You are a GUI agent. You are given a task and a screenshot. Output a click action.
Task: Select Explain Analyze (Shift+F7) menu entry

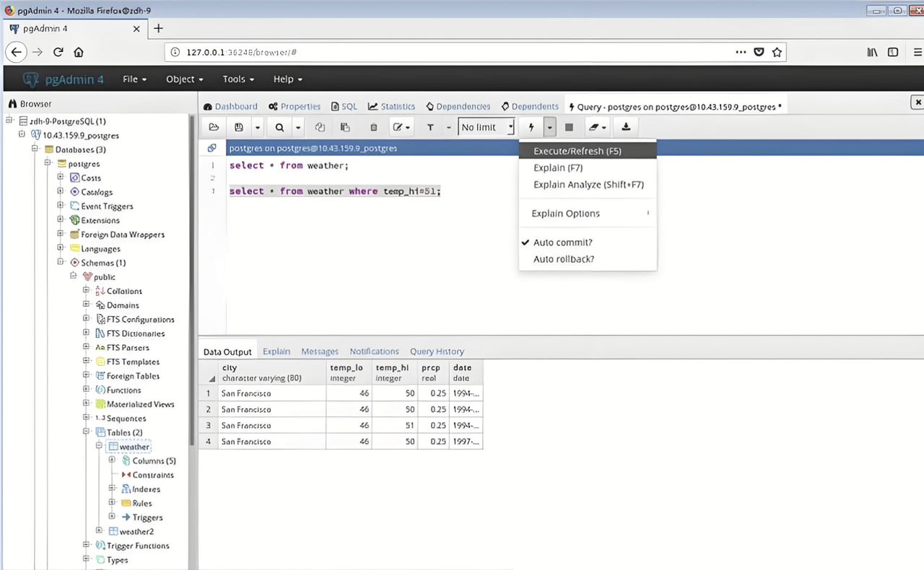588,185
